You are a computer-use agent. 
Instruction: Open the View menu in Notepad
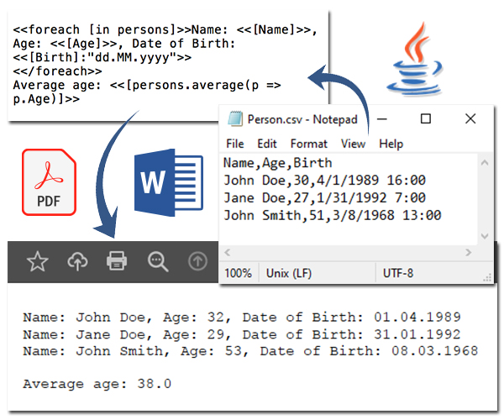[x=353, y=144]
